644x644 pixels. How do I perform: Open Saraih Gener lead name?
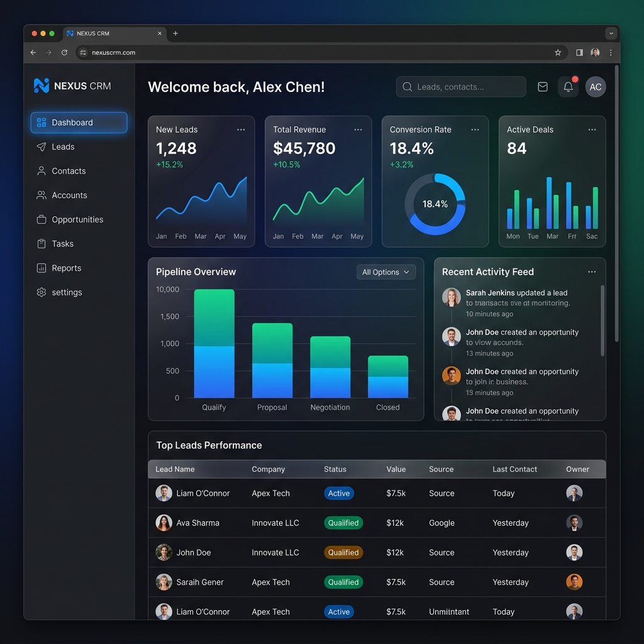pos(199,582)
